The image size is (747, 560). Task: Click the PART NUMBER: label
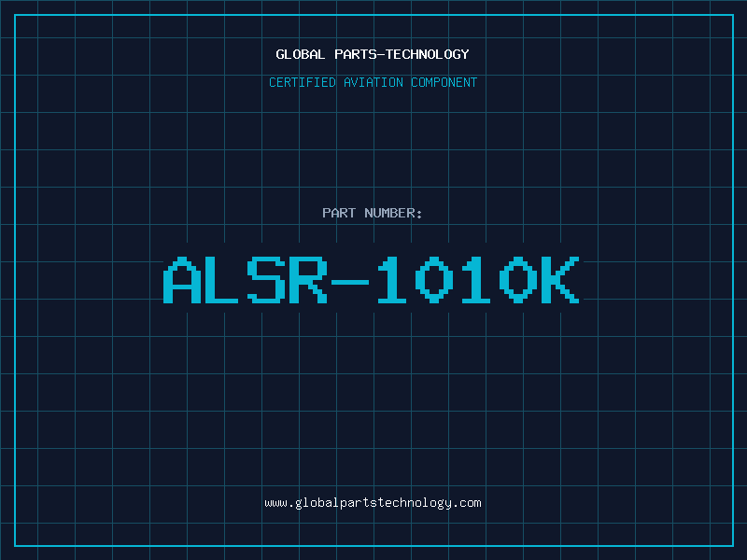tap(373, 213)
